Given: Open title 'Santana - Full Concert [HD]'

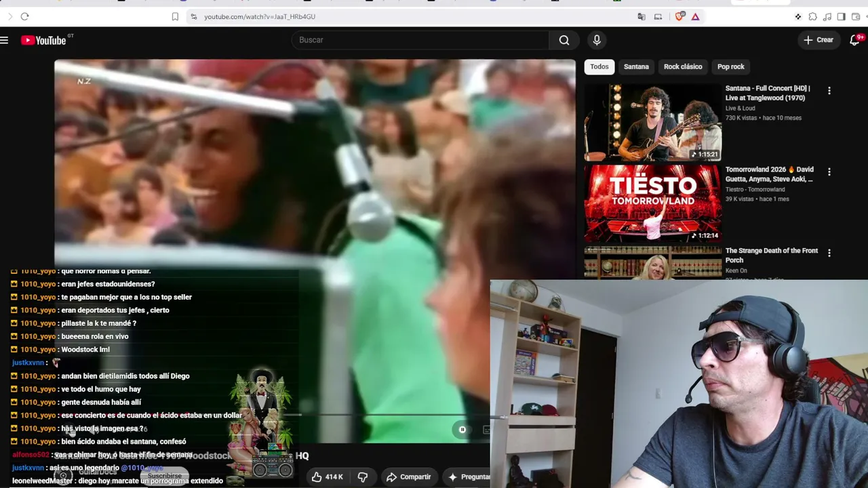Looking at the screenshot, I should [768, 93].
